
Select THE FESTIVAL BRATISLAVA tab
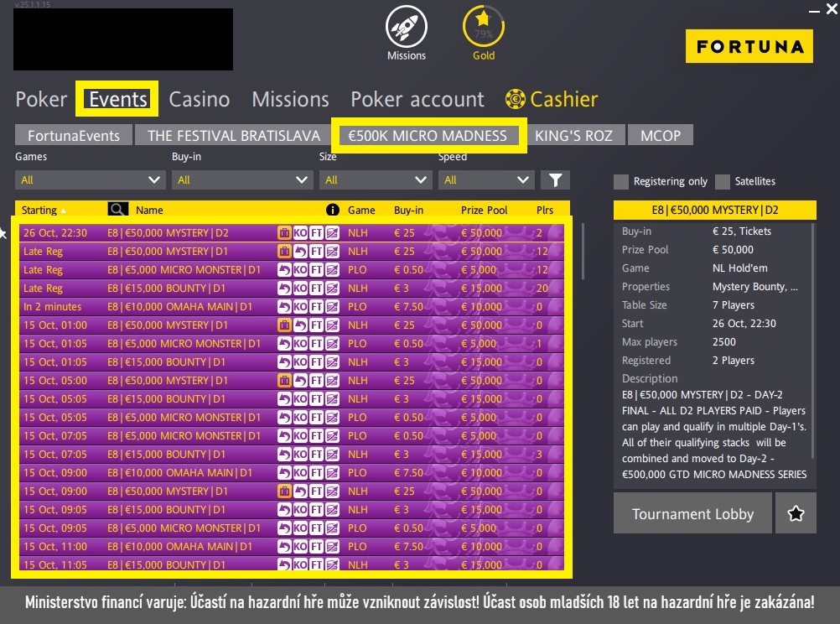pyautogui.click(x=233, y=135)
